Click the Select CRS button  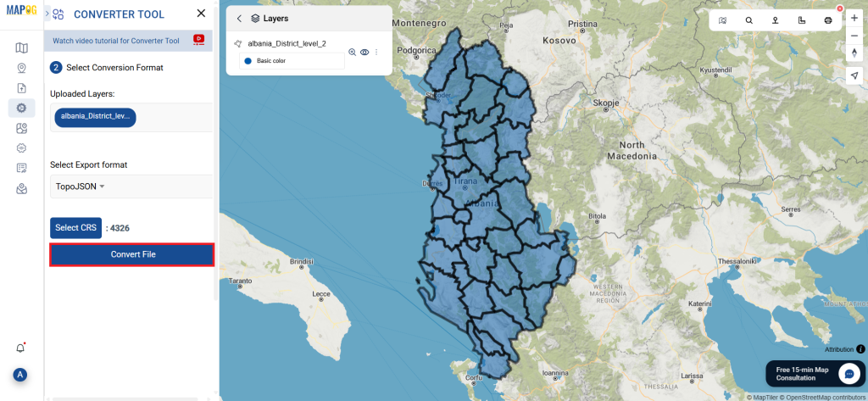[x=75, y=228]
